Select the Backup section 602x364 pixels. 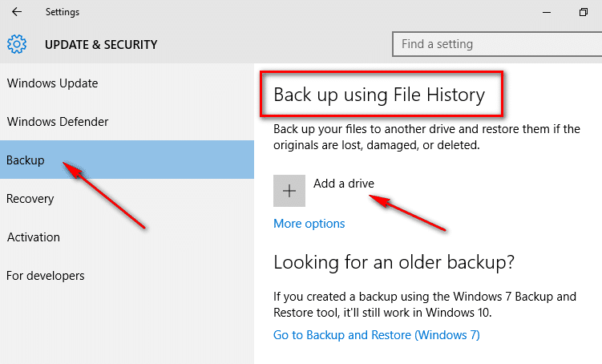127,160
